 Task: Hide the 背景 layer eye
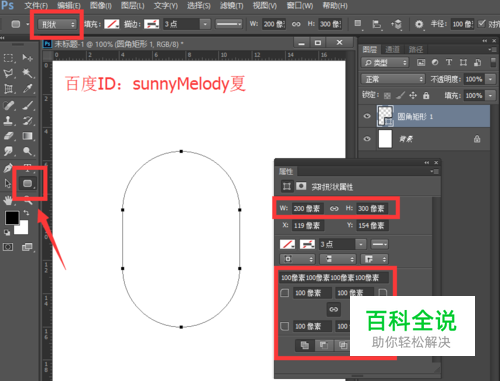click(367, 139)
